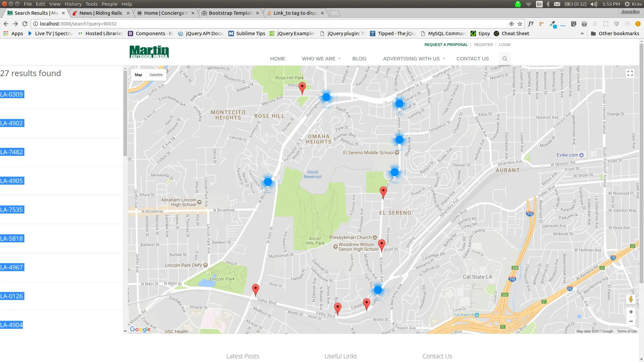Screen dimensions: 644x362
Task: Open the LA-4902 search result
Action: (12, 123)
